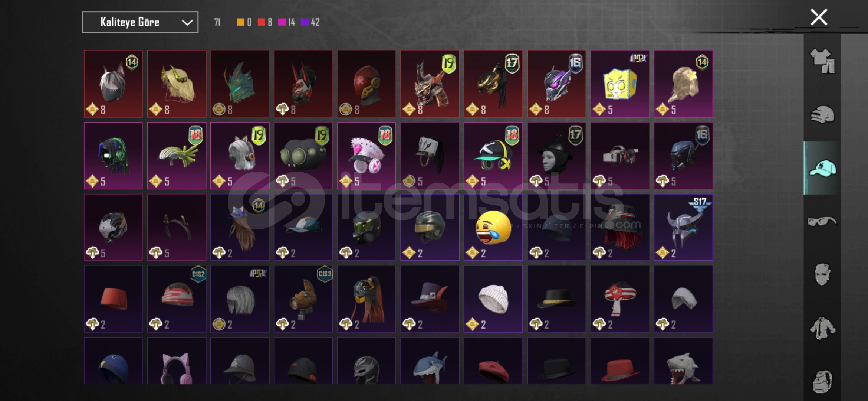Viewport: 868px width, 401px height.
Task: Open the glasses category sidebar icon
Action: (x=822, y=222)
